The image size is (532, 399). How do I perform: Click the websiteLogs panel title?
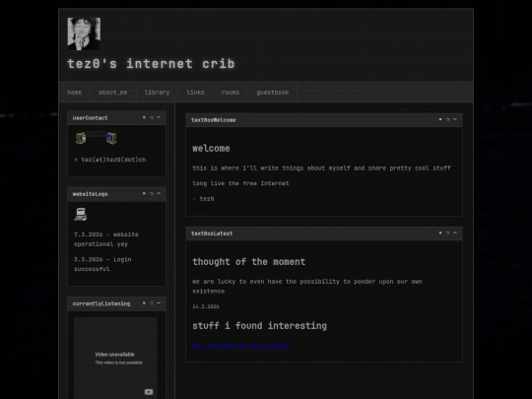coord(90,194)
